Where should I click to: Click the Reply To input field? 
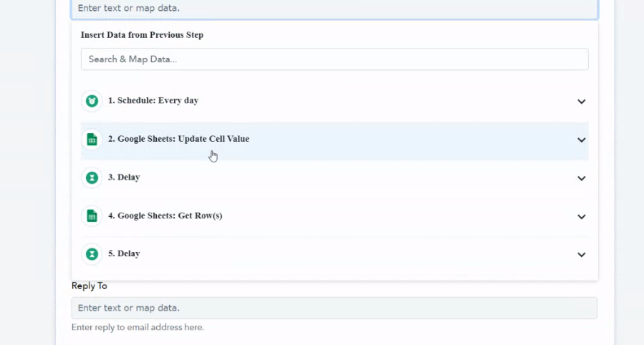(335, 308)
